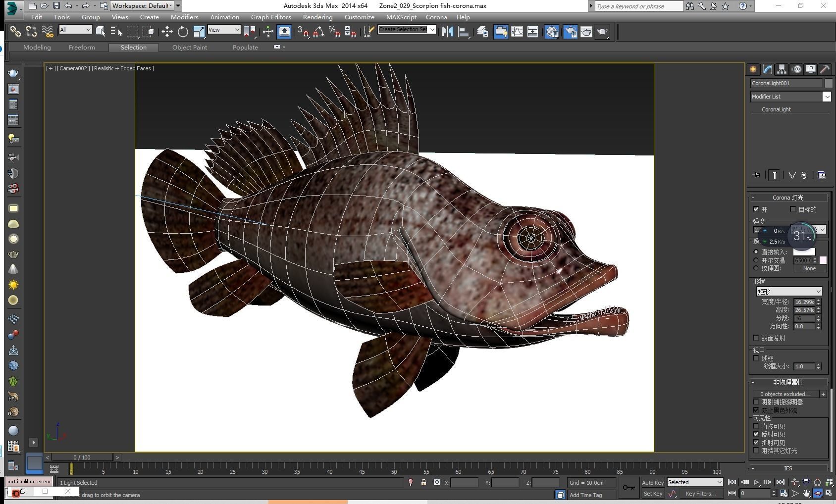
Task: Click the object color swatch beside CoronaLight001
Action: tap(829, 83)
